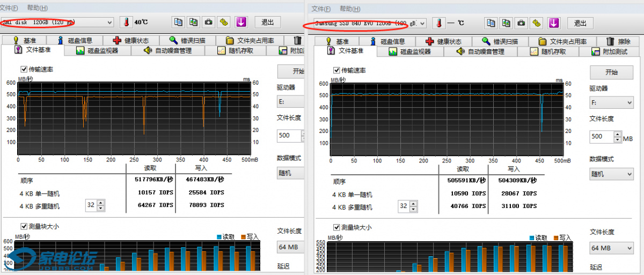Toggle 测量块大小 checkbox in right window
644x275 pixels.
(336, 227)
